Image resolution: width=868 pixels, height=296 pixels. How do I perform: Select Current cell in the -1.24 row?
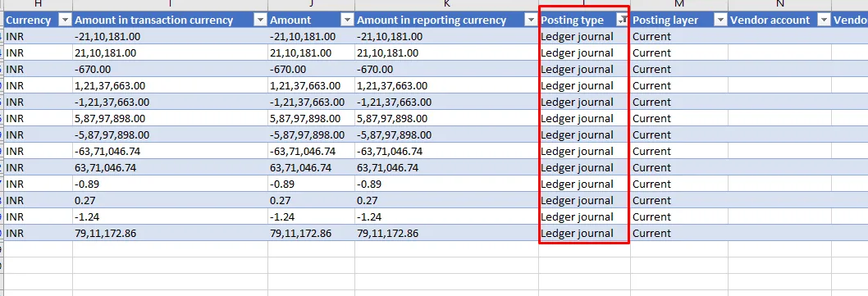pyautogui.click(x=679, y=216)
